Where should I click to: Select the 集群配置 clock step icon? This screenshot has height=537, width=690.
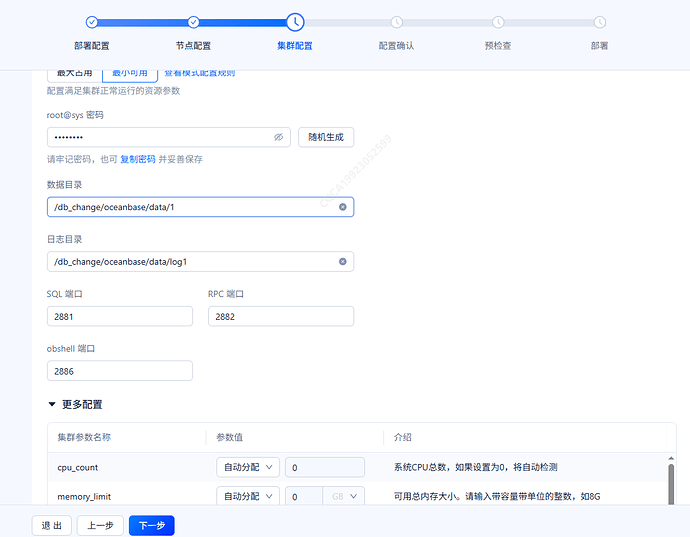295,22
